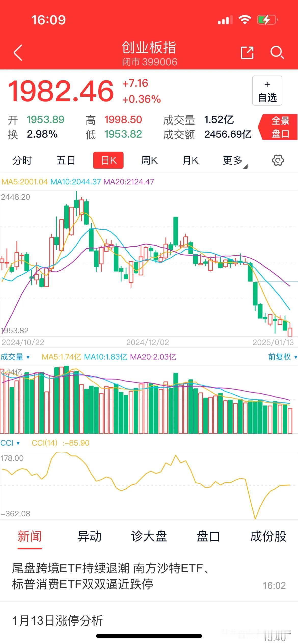Select the 日K chart tab
This screenshot has height=644, width=298.
tap(108, 160)
